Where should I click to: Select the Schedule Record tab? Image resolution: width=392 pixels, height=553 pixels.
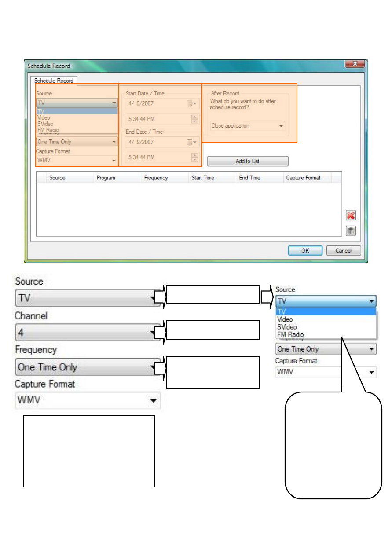click(53, 81)
